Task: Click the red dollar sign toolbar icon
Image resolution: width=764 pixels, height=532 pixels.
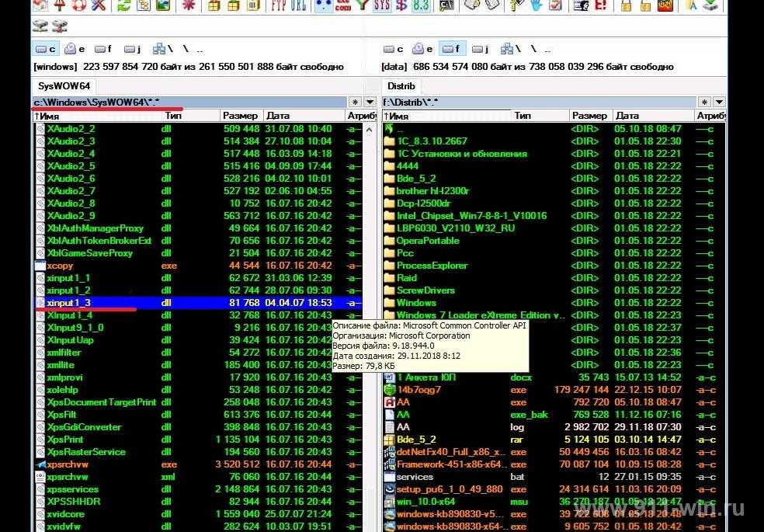Action: coord(401,5)
